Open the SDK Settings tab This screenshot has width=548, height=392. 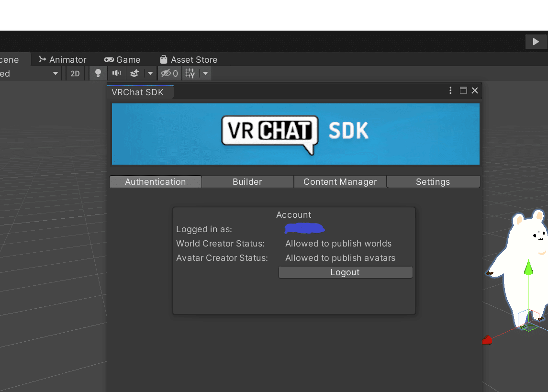pyautogui.click(x=433, y=182)
